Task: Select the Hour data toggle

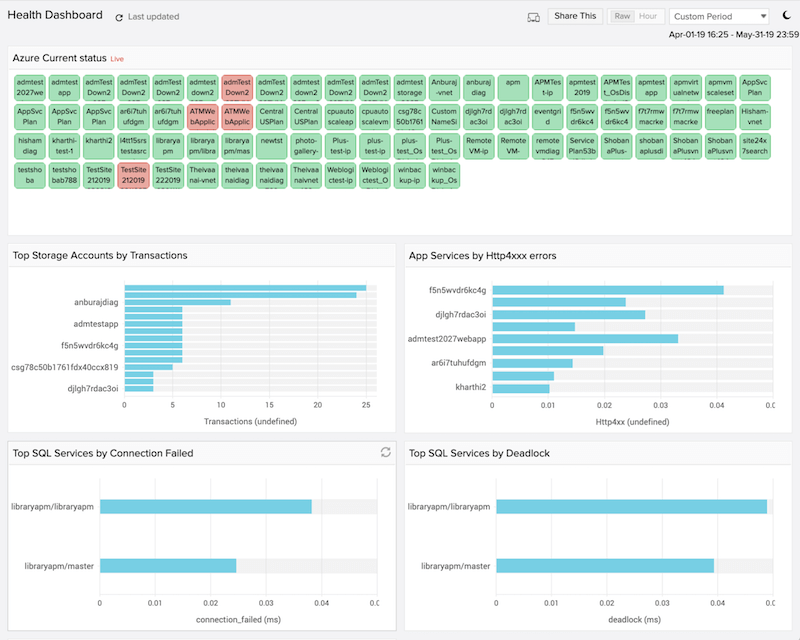Action: tap(648, 16)
